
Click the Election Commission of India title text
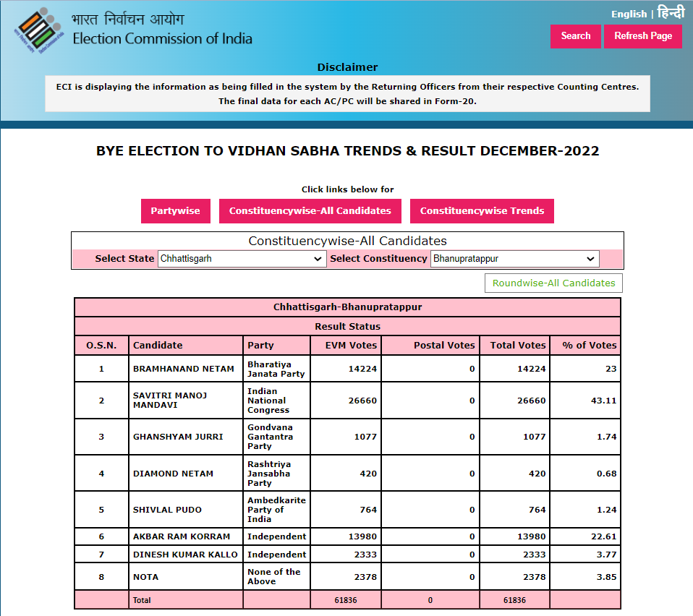click(x=163, y=39)
